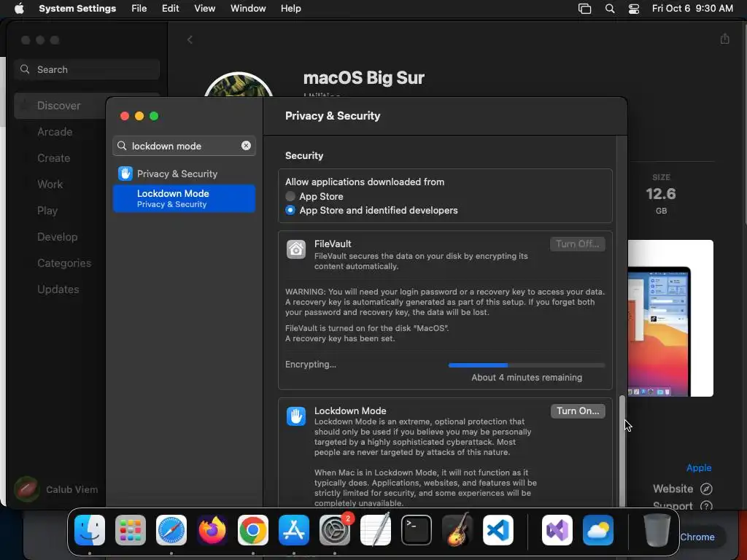Open Calub Viem account in App Store
747x560 pixels.
[57, 489]
